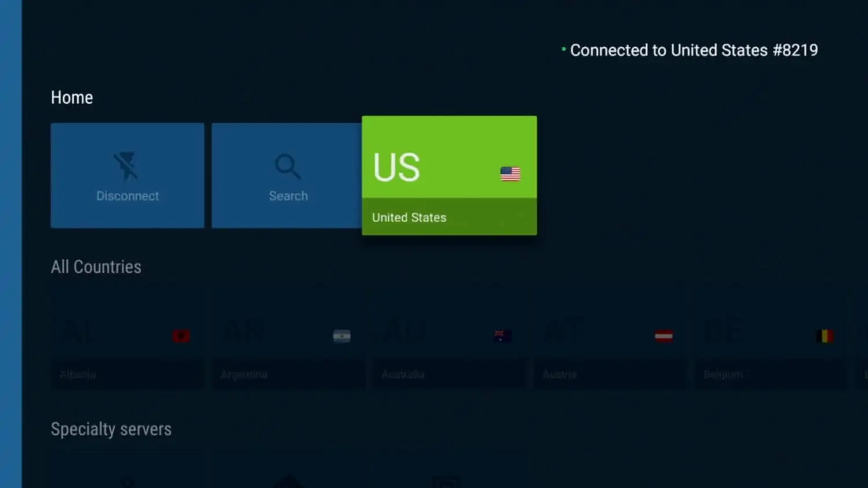Click the Disconnect label text

(x=127, y=196)
